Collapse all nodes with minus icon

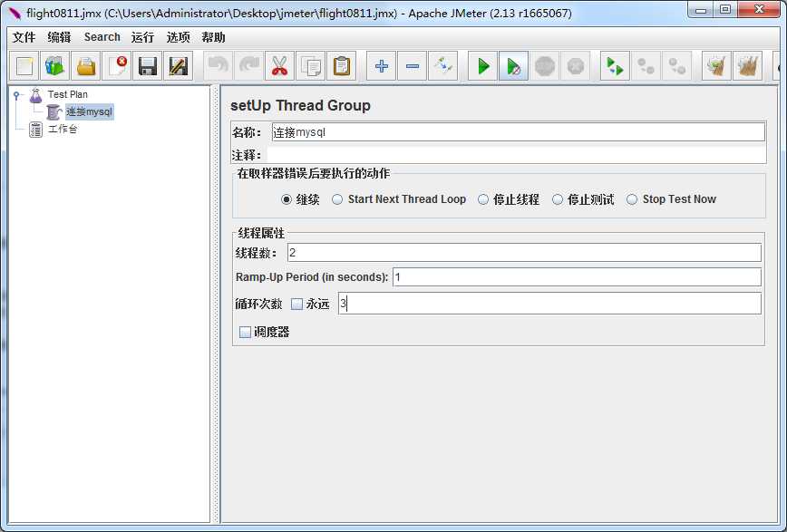412,66
